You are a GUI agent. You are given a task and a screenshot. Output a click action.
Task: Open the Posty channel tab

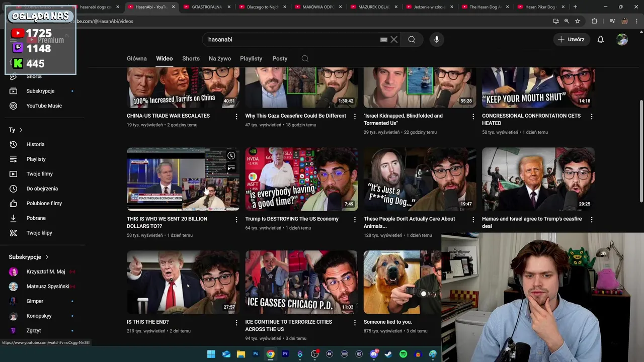pyautogui.click(x=280, y=58)
